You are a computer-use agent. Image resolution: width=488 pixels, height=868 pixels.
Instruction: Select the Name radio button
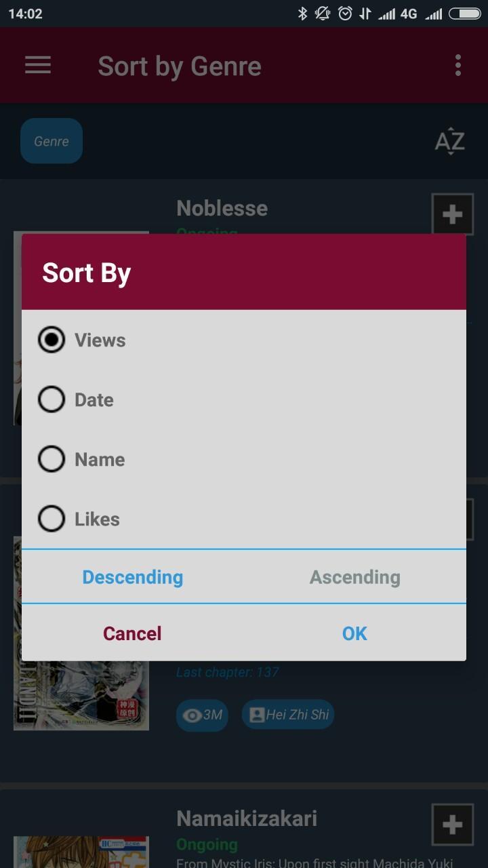click(52, 459)
